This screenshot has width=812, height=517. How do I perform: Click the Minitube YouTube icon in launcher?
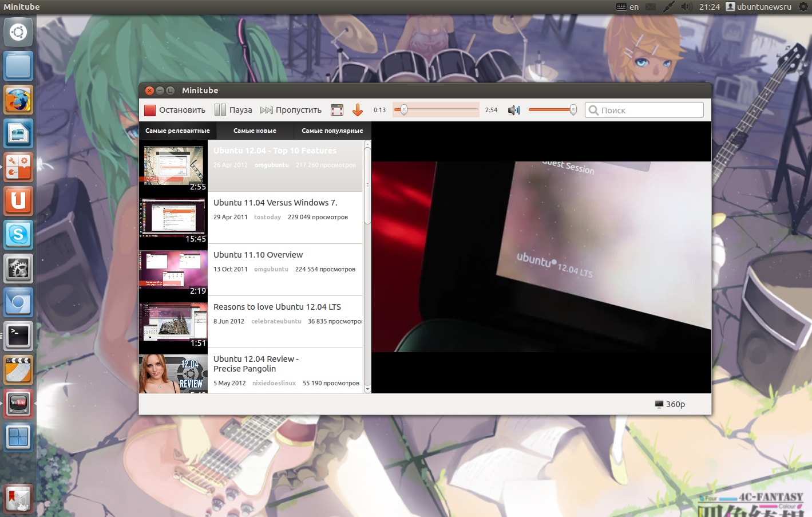point(18,404)
